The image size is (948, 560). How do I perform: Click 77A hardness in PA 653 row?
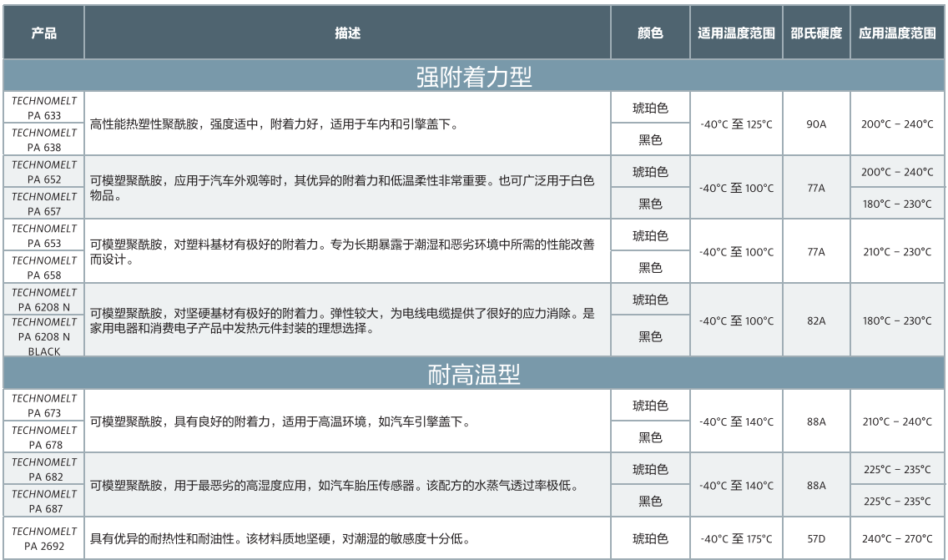point(816,251)
